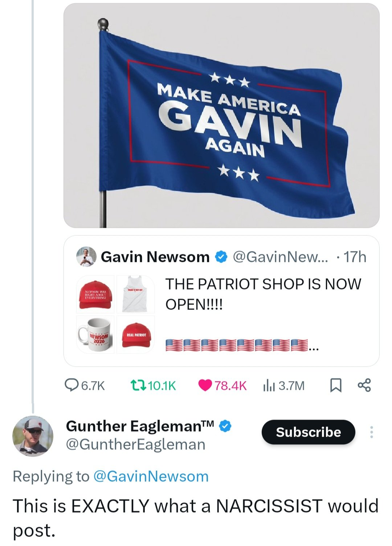
Task: View the white tank top thumbnail
Action: point(135,294)
